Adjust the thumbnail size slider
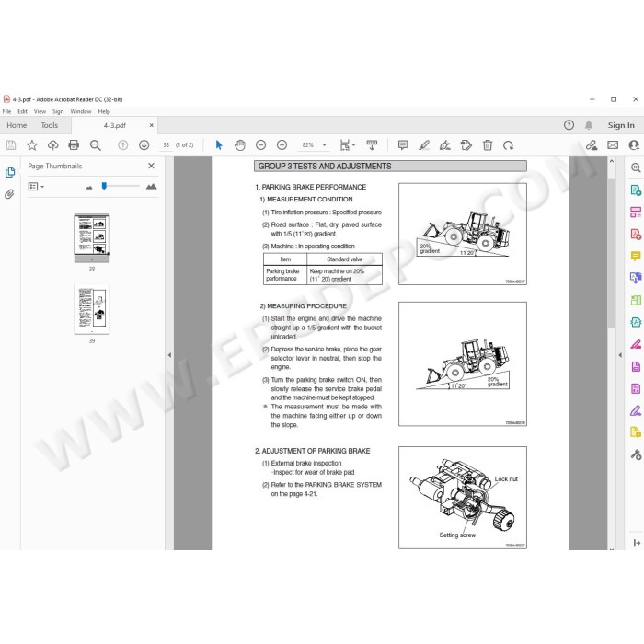Viewport: 644px width, 644px height. pos(104,186)
